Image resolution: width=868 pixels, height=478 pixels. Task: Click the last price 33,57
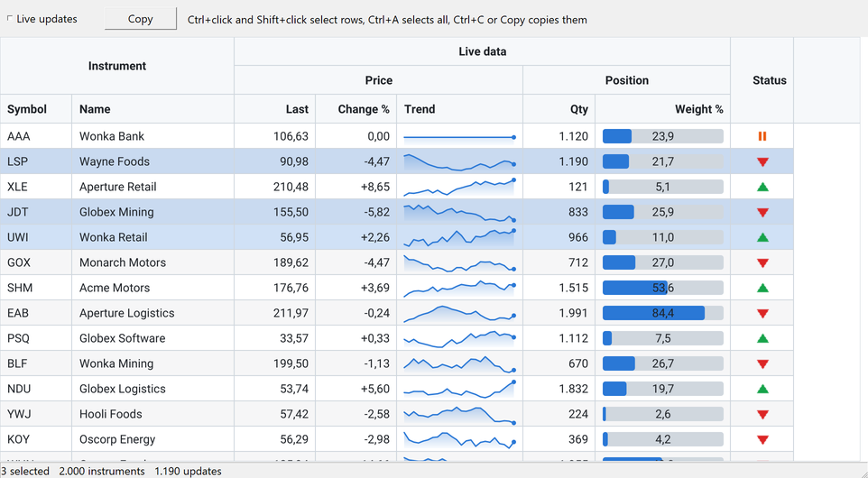294,338
